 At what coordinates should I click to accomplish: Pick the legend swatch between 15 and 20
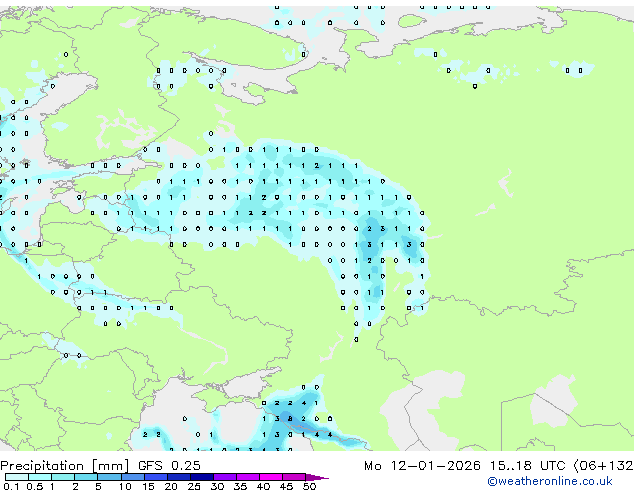click(x=156, y=477)
